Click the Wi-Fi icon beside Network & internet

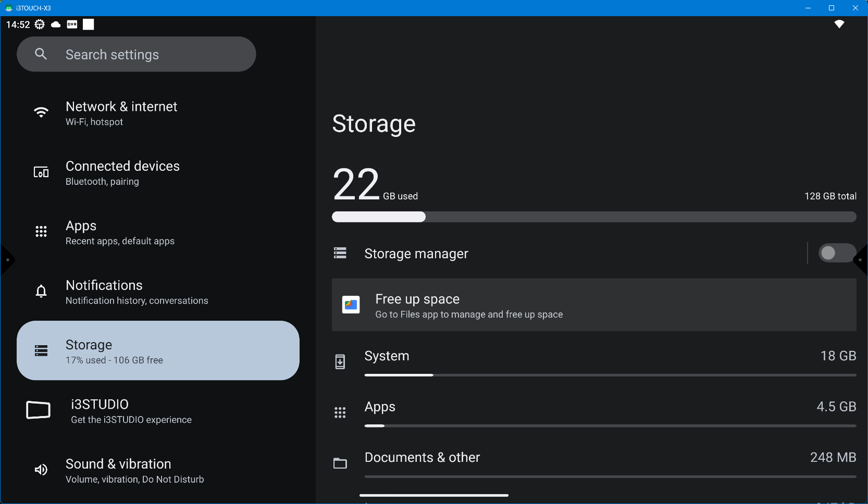[x=41, y=112]
